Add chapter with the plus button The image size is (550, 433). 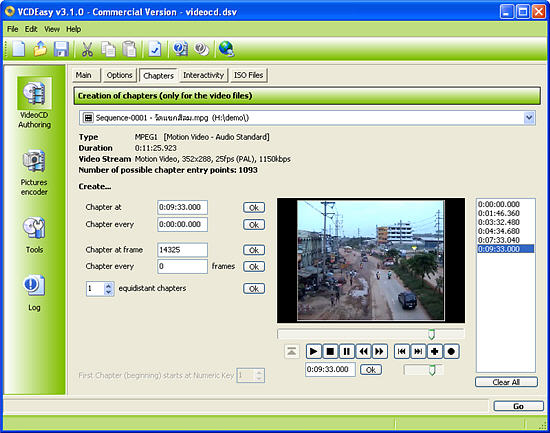pyautogui.click(x=435, y=351)
